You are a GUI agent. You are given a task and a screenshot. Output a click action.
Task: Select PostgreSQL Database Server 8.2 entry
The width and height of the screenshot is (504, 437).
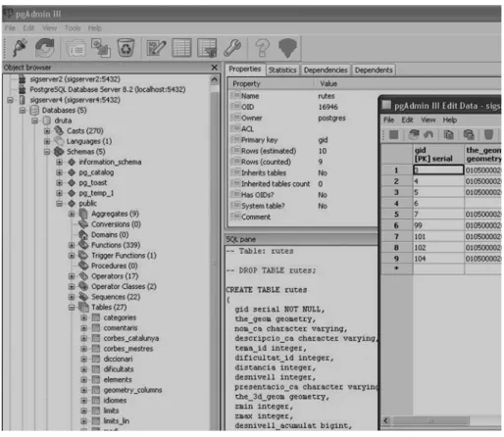tap(108, 89)
